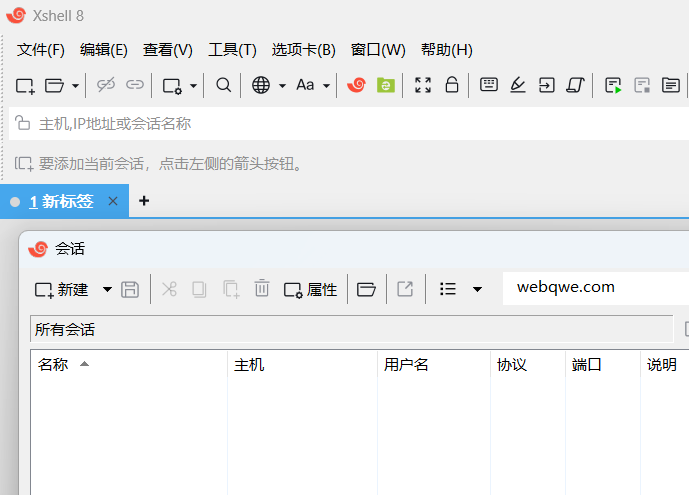The height and width of the screenshot is (495, 689).
Task: Open font Aa dropdown arrow
Action: pyautogui.click(x=326, y=86)
